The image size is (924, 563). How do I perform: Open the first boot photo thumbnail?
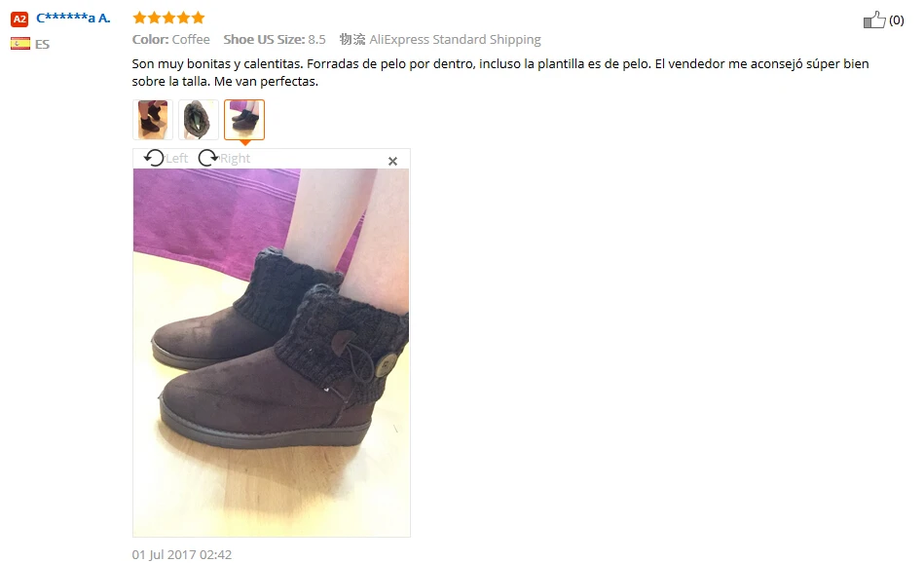[x=153, y=120]
